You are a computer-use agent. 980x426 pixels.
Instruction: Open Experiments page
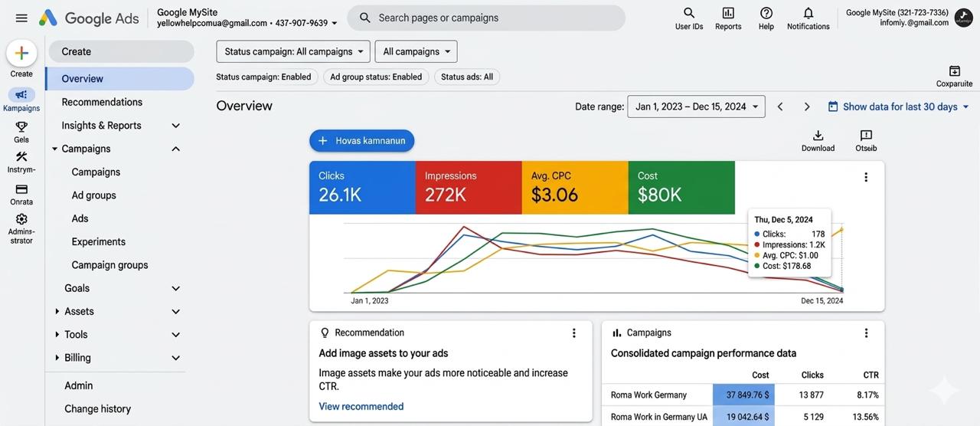(99, 241)
